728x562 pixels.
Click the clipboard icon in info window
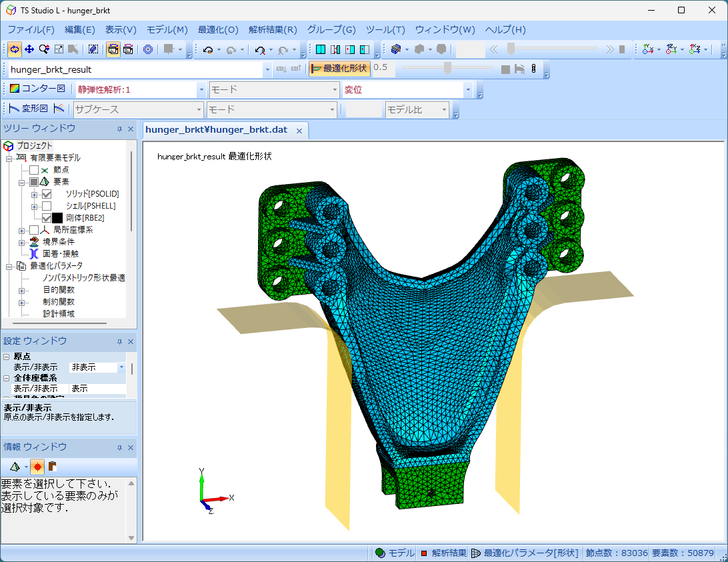[x=52, y=466]
